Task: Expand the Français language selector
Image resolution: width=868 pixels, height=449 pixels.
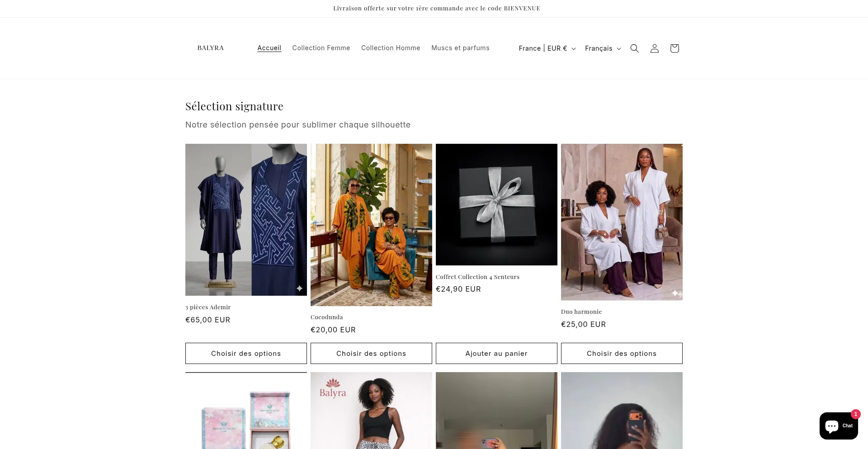Action: coord(603,48)
